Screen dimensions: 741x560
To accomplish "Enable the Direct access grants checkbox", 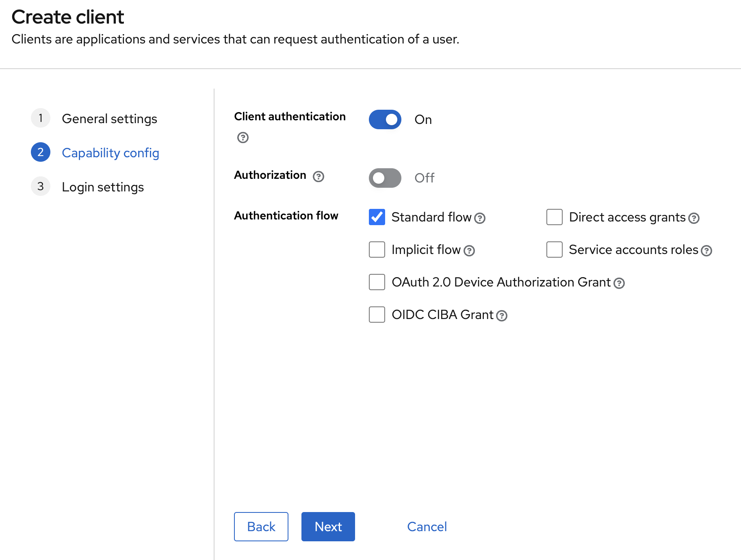I will click(x=554, y=217).
